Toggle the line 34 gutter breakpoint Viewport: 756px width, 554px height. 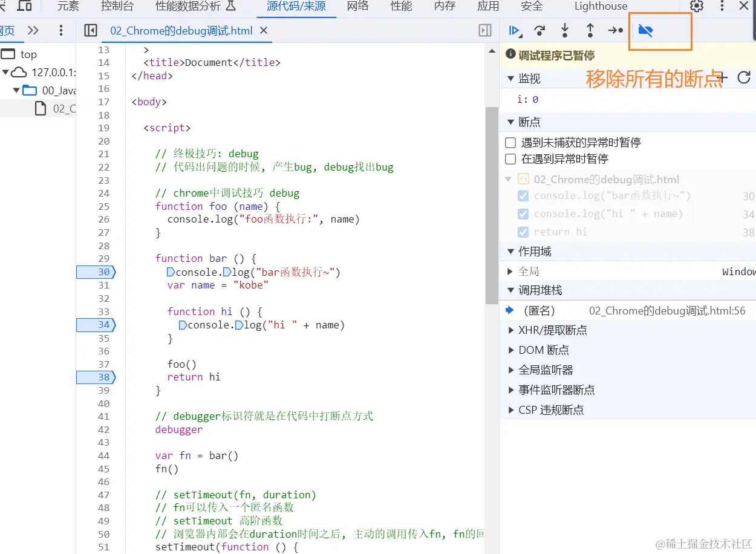click(x=96, y=325)
